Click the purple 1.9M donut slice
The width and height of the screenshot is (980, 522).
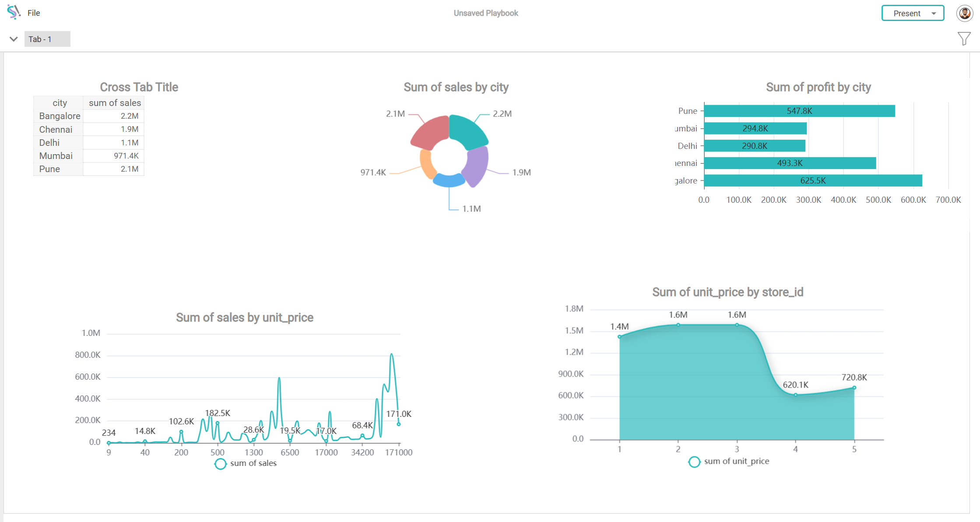click(478, 166)
